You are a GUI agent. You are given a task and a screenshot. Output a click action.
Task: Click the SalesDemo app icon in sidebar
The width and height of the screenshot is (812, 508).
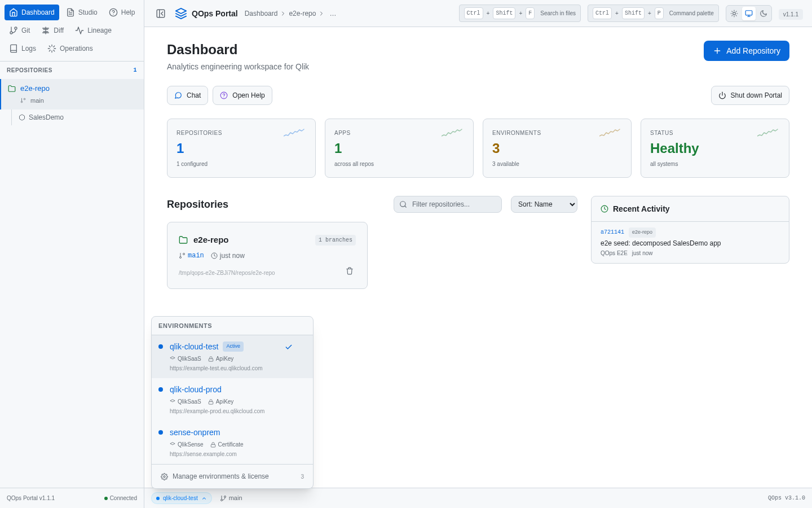pyautogui.click(x=22, y=117)
